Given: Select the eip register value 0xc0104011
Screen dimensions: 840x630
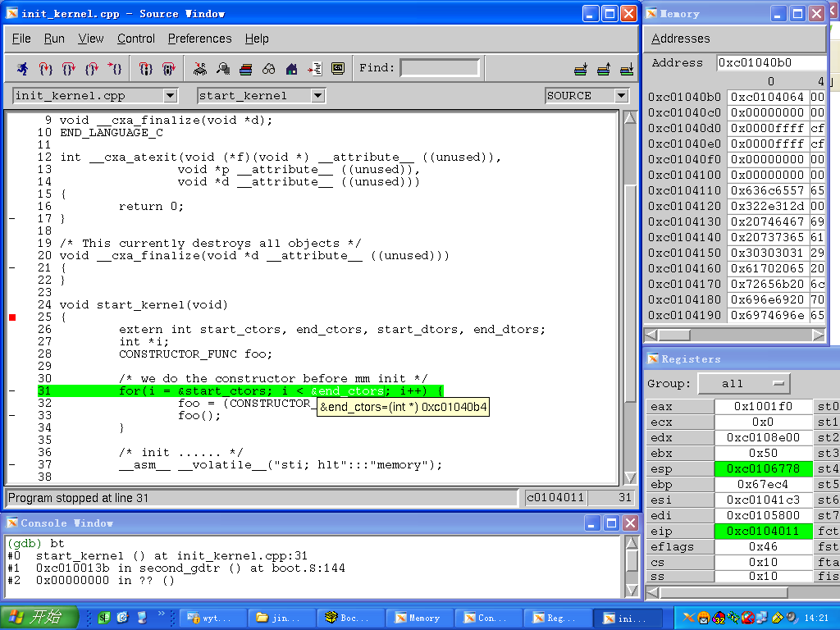Looking at the screenshot, I should pos(763,531).
